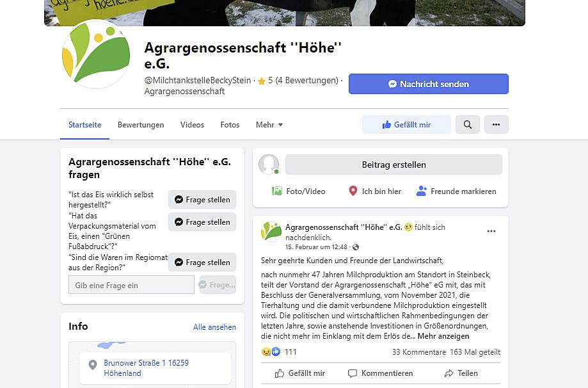Screen dimensions: 588x388
Task: Click the search magnifier icon button
Action: pos(467,125)
